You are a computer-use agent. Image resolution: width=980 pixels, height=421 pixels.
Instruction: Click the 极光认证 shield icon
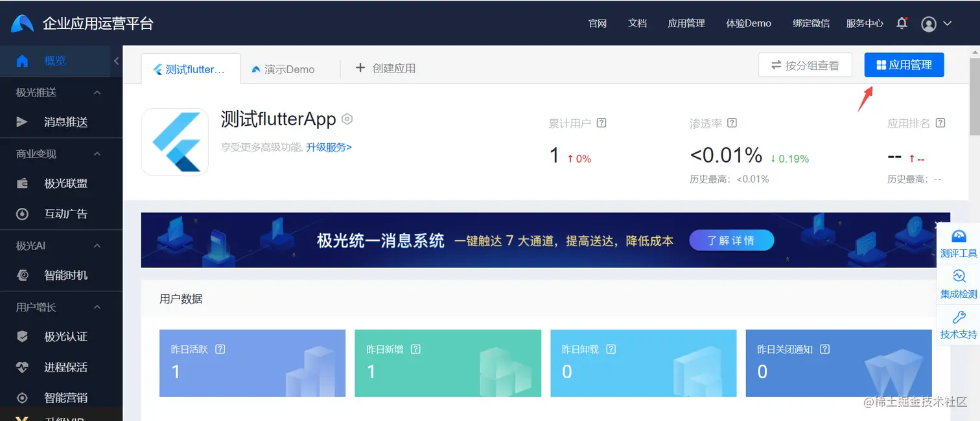coord(22,337)
